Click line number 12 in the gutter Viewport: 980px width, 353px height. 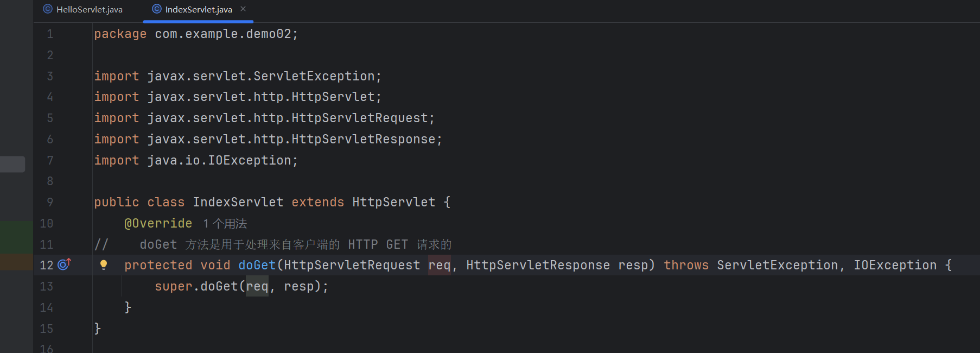47,265
